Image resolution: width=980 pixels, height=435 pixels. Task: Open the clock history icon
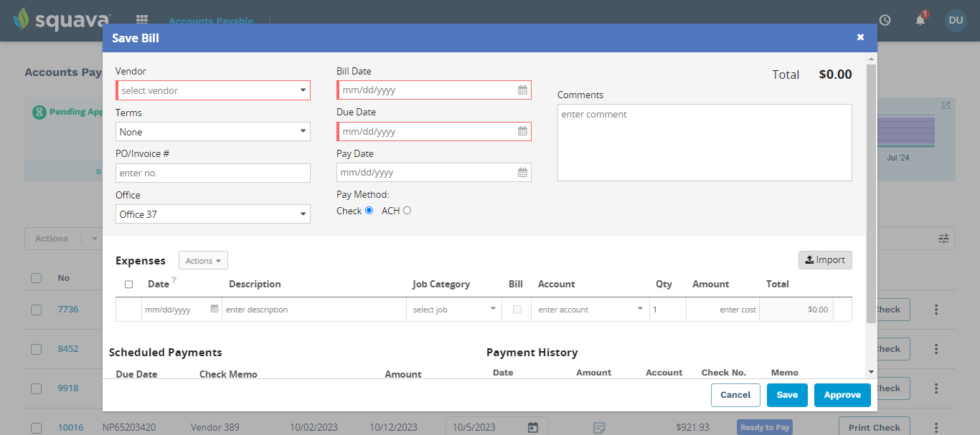(x=885, y=20)
